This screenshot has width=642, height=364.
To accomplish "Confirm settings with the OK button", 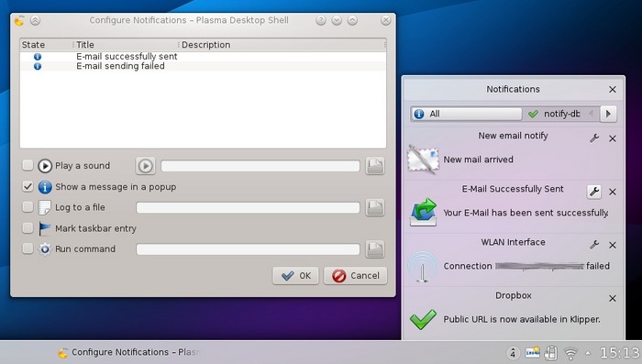I will pyautogui.click(x=295, y=276).
